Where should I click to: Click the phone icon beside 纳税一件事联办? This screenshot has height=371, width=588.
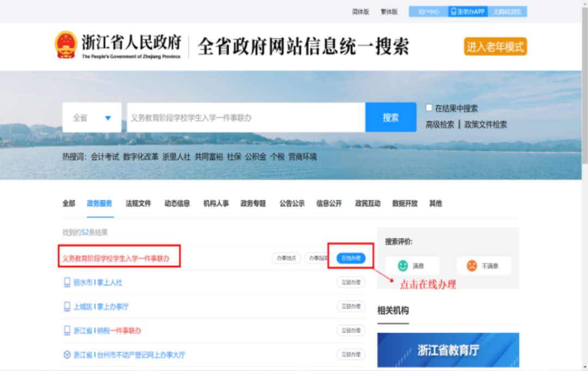tap(68, 330)
